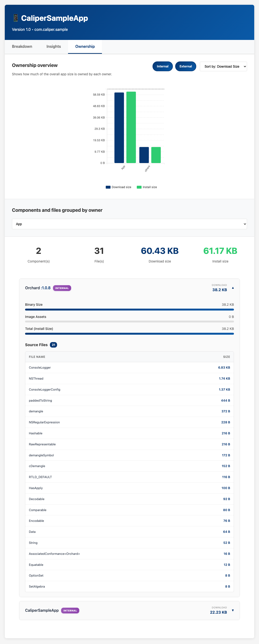Screen dimensions: 259x644
Task: Select the demangle file row
Action: [129, 411]
